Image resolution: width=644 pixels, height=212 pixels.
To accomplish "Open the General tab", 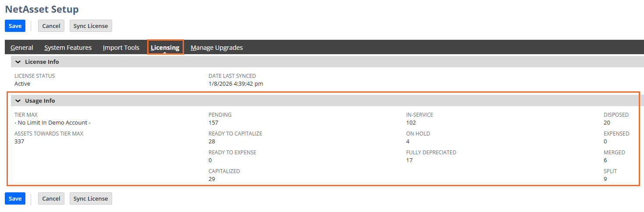I will click(x=22, y=48).
